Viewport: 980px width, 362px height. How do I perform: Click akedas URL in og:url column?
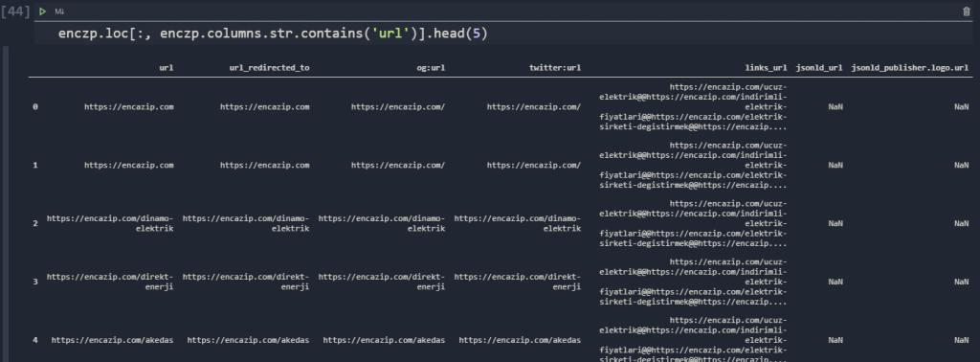[384, 340]
